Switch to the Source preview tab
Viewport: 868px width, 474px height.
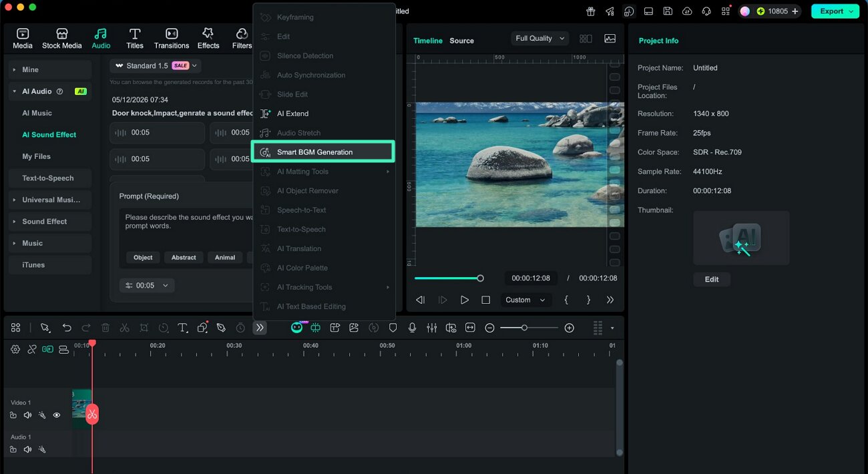coord(461,41)
